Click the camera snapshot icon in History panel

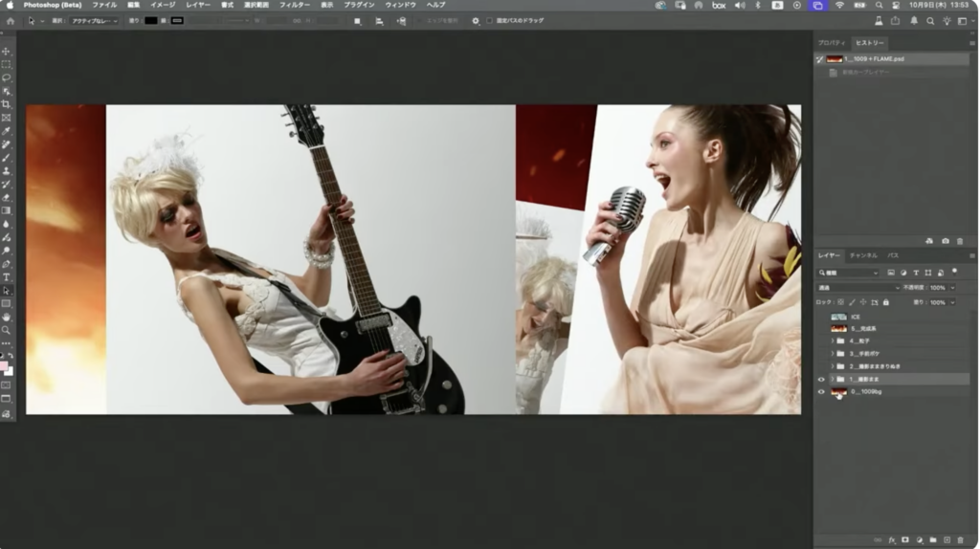pos(945,241)
